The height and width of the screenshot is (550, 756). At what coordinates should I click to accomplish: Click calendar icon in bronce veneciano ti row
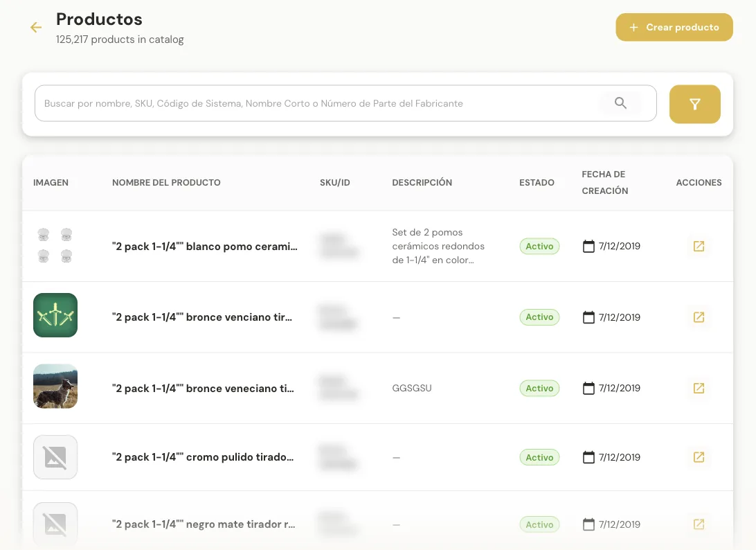(588, 388)
